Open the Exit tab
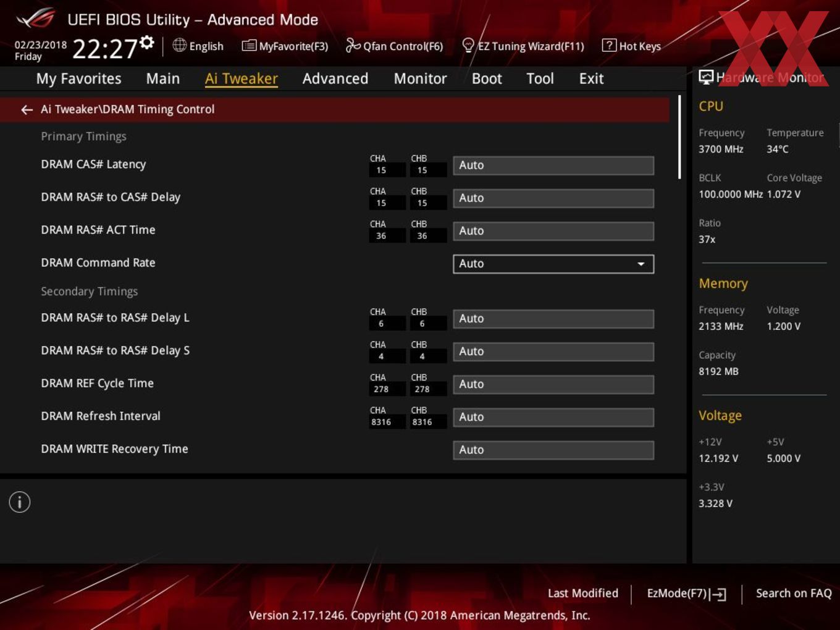The width and height of the screenshot is (840, 630). 591,78
